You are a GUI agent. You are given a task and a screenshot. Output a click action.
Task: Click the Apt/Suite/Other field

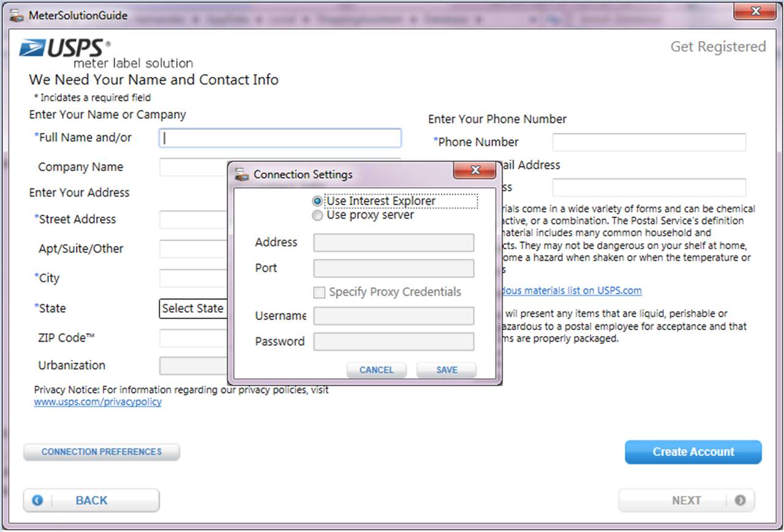click(194, 249)
